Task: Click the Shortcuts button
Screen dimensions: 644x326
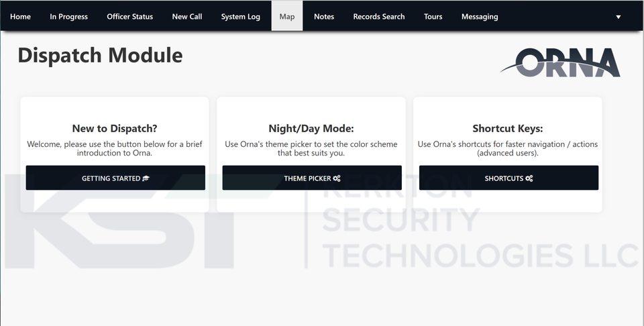Action: pos(508,178)
